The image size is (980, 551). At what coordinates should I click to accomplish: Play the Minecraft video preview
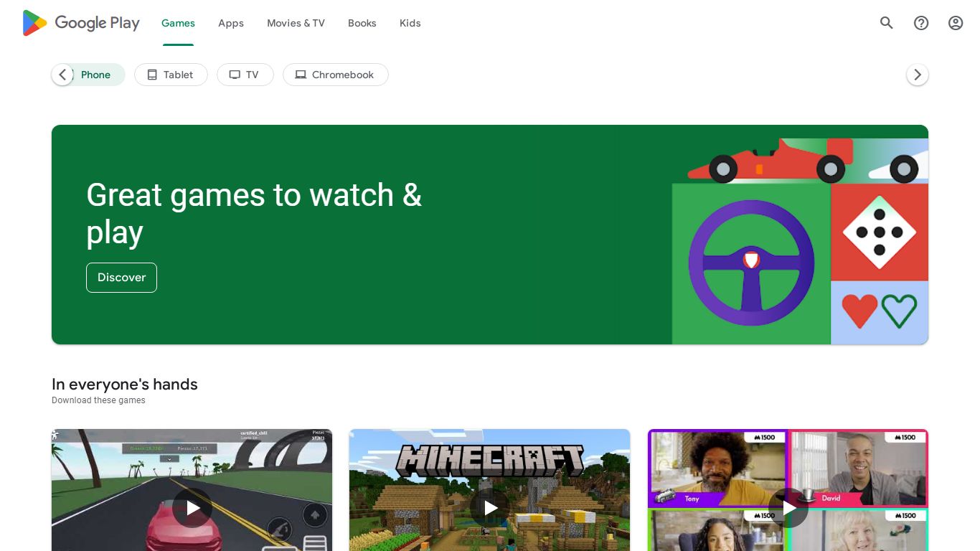[x=490, y=508]
